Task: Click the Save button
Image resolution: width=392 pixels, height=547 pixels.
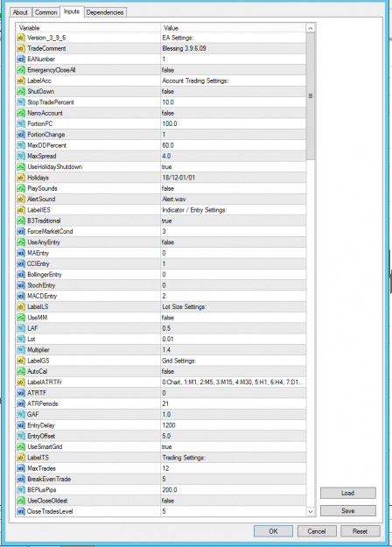Action: click(348, 511)
